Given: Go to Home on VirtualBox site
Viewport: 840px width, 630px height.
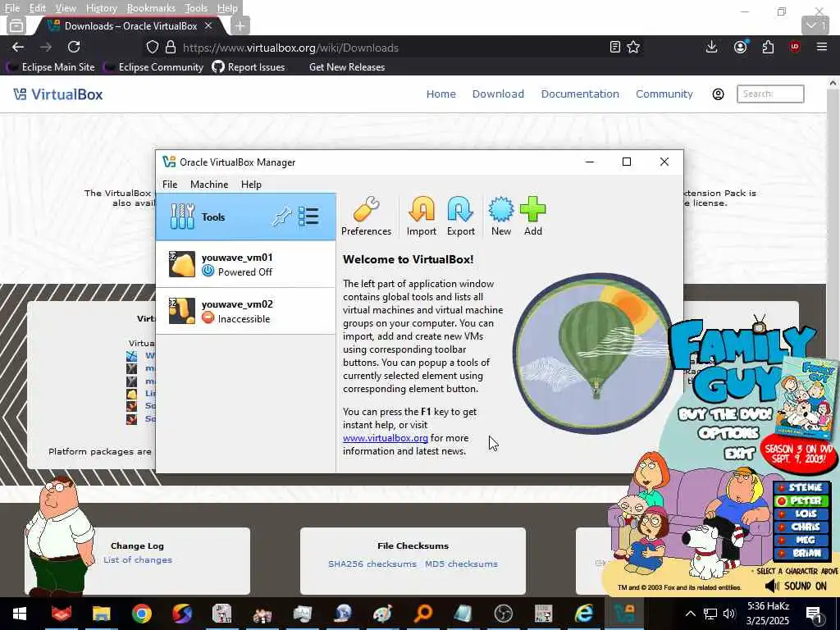Looking at the screenshot, I should [x=441, y=94].
